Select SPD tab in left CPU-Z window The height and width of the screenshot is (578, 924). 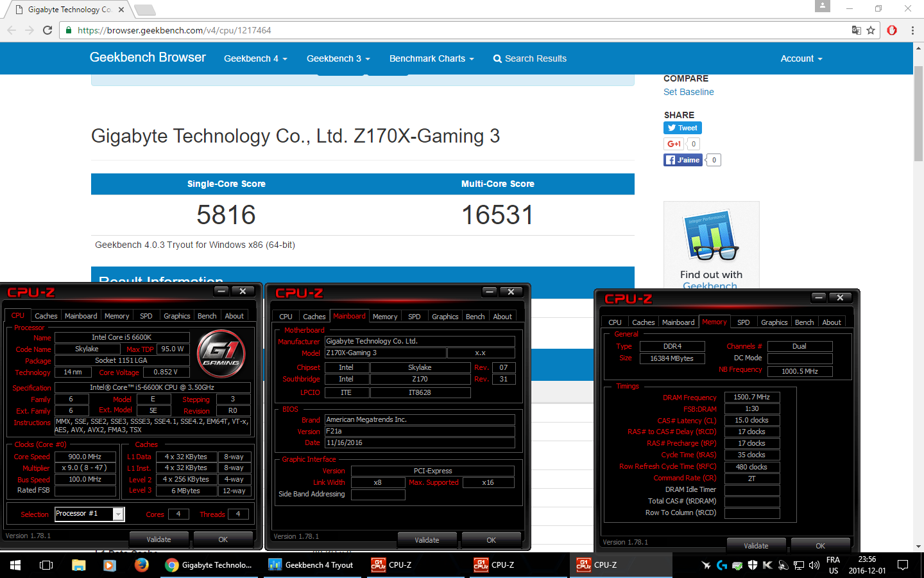pyautogui.click(x=146, y=316)
